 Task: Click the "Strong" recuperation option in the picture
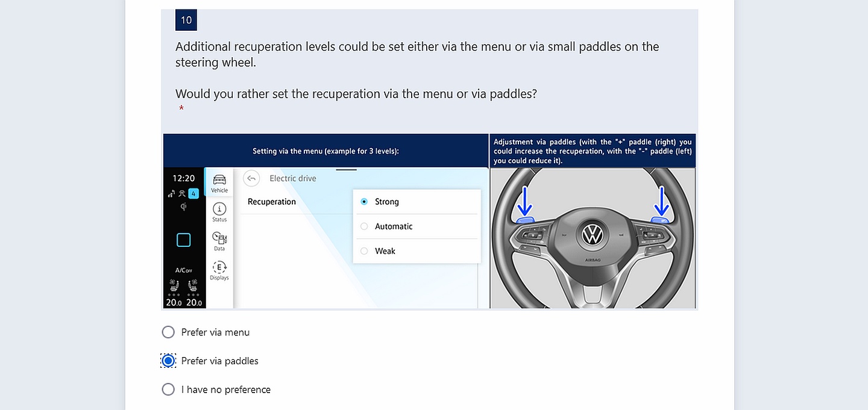click(417, 202)
